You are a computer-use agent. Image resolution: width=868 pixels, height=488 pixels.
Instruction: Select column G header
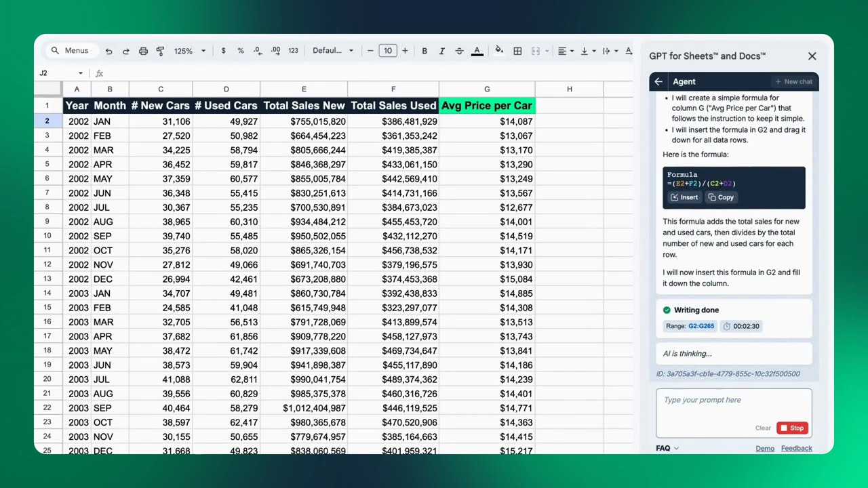point(487,89)
